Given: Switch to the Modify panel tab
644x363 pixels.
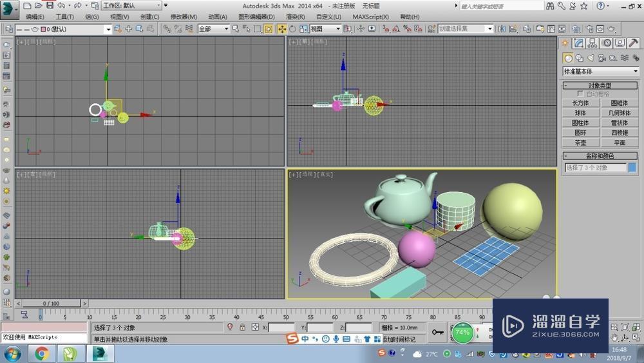Looking at the screenshot, I should tap(579, 43).
